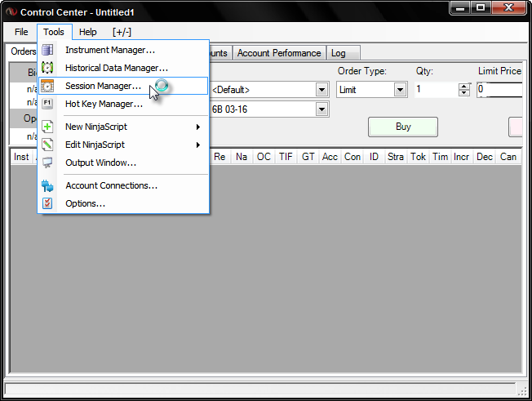Maximize the Control Center window
The width and height of the screenshot is (532, 401).
481,7
